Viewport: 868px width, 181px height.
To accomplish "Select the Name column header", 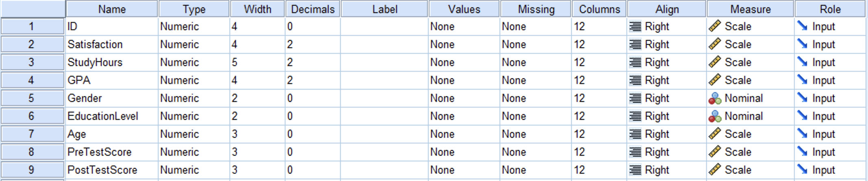I will (x=112, y=9).
